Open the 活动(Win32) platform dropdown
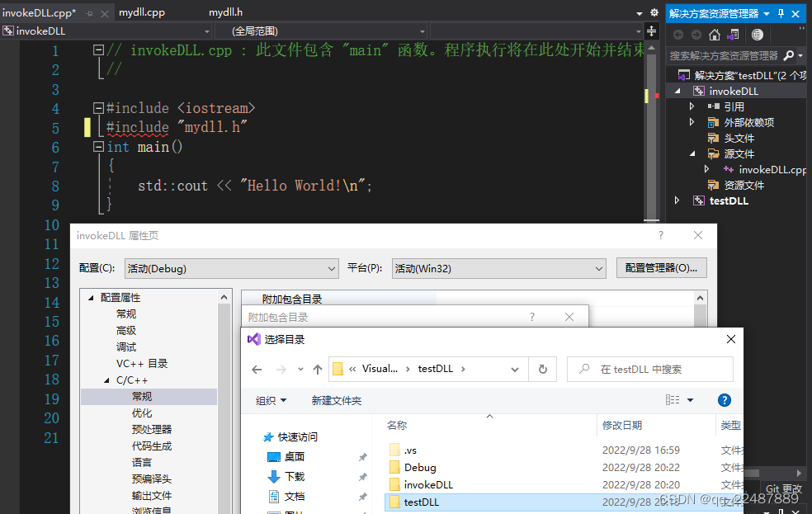 pyautogui.click(x=600, y=268)
